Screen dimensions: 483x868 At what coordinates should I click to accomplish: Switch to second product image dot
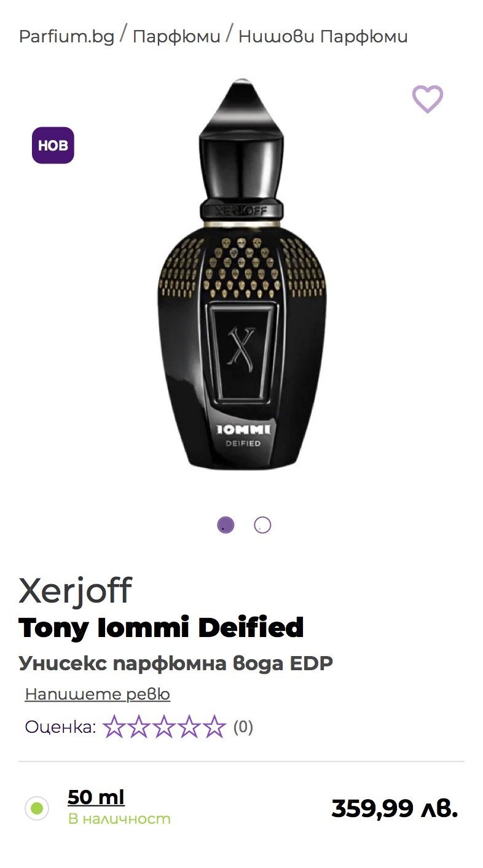tap(262, 525)
